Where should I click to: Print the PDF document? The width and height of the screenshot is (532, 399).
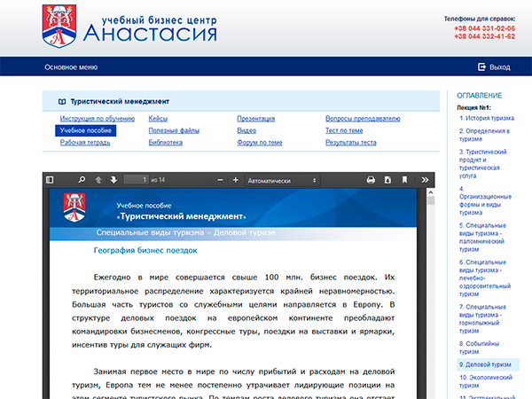click(372, 180)
